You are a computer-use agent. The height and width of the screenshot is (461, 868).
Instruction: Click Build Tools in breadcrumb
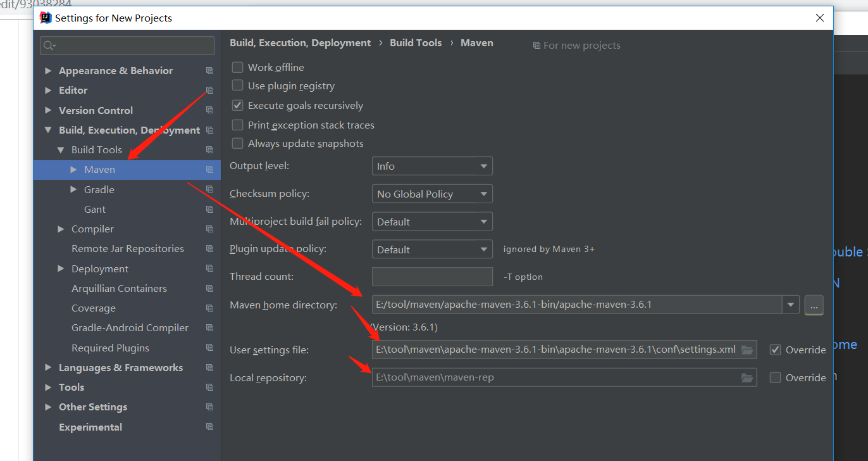click(x=416, y=43)
